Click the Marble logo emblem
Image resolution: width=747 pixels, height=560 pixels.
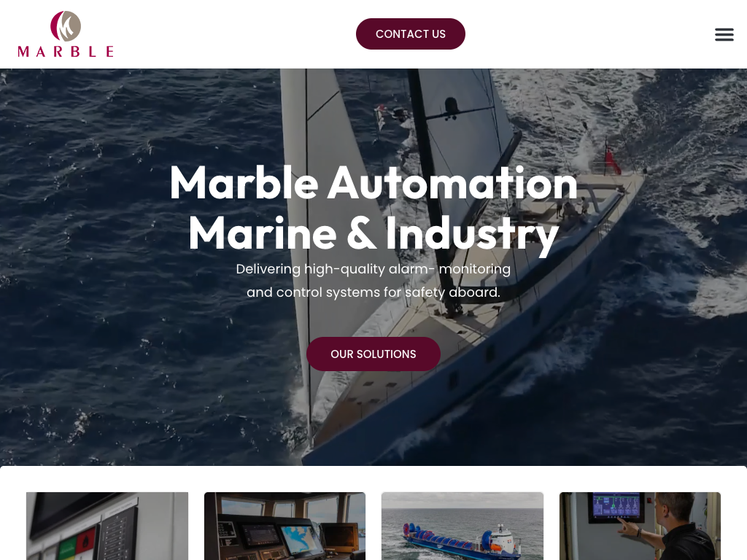[x=66, y=26]
